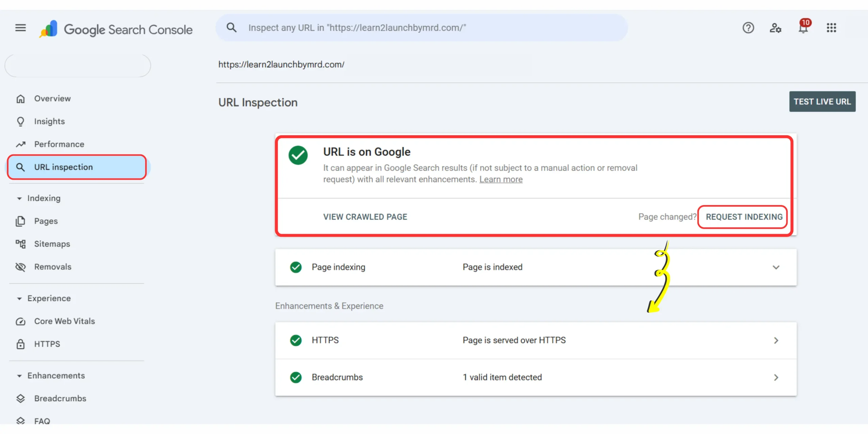Click the magnifier icon in search bar
The width and height of the screenshot is (868, 434).
point(231,27)
